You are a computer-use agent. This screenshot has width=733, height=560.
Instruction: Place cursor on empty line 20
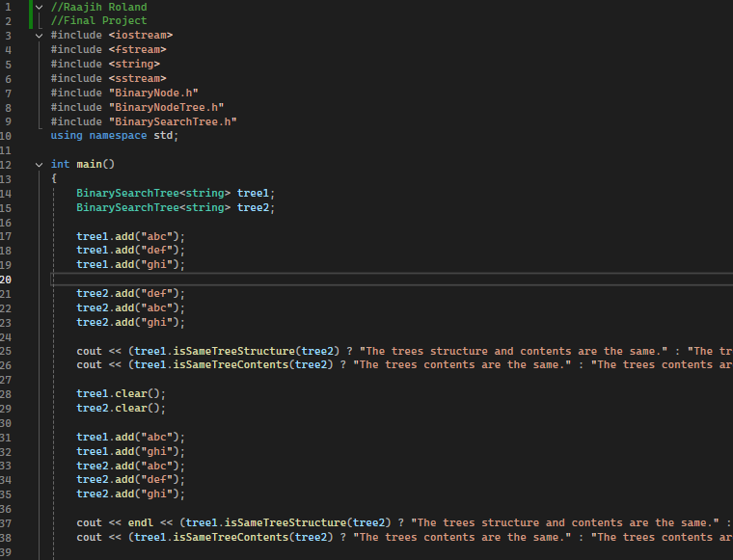[392, 280]
